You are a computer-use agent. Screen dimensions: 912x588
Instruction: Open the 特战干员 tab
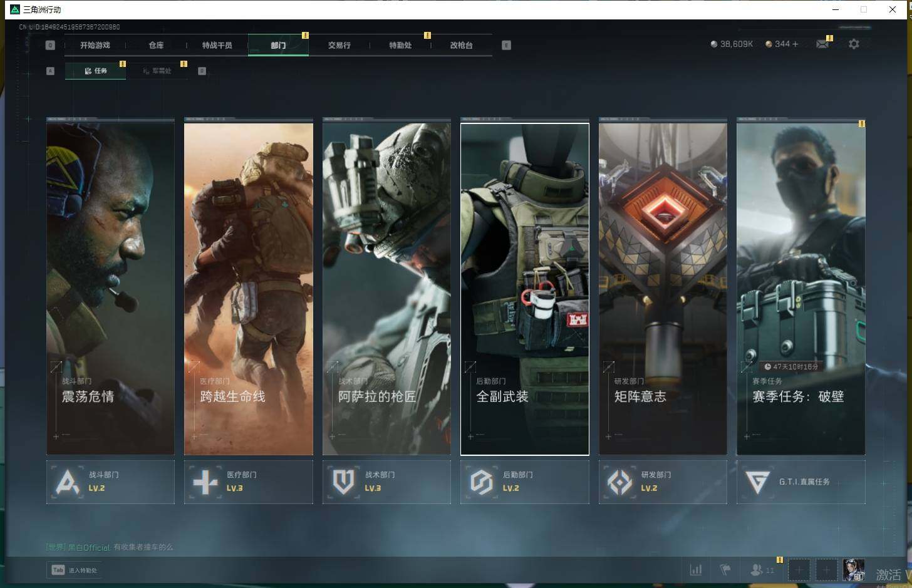click(x=217, y=45)
